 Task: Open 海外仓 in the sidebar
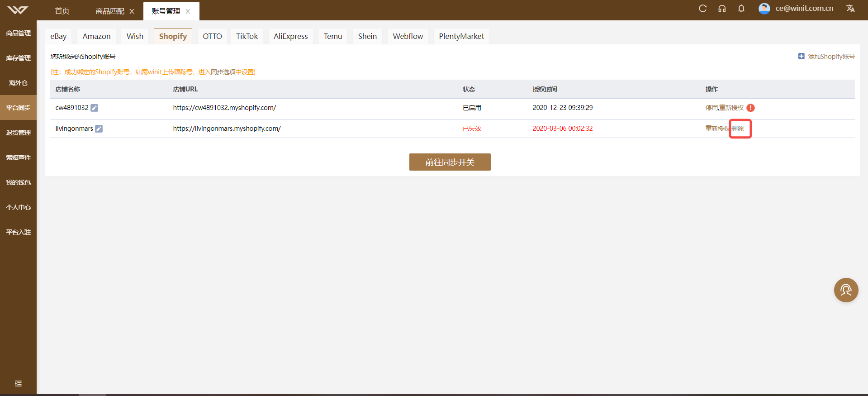click(18, 83)
